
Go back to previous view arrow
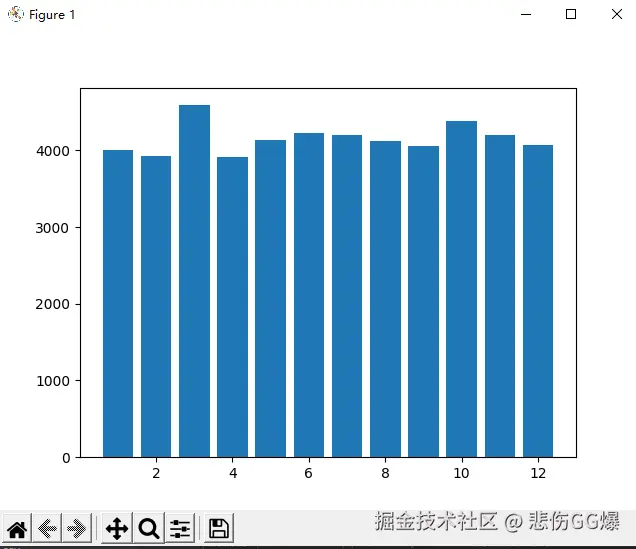(47, 528)
